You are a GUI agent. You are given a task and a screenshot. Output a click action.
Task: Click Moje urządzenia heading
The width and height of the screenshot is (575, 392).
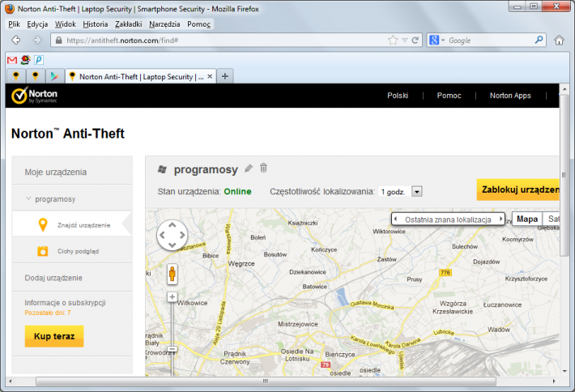pyautogui.click(x=56, y=172)
